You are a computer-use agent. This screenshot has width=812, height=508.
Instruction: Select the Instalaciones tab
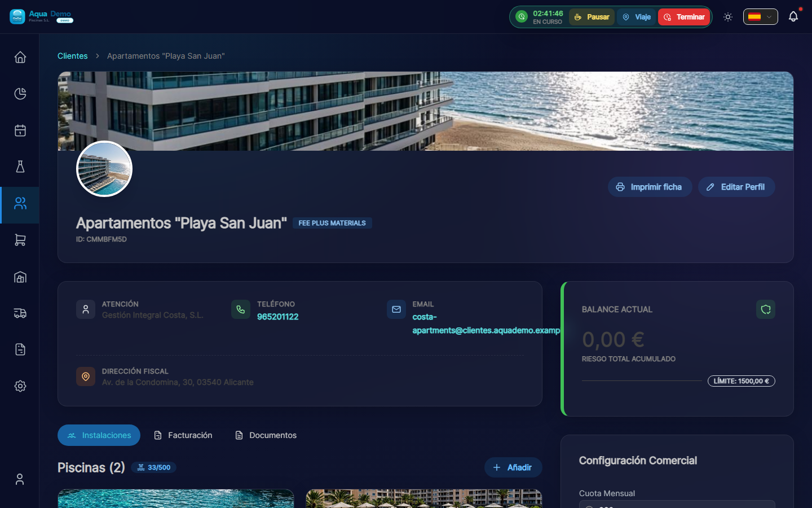point(99,435)
